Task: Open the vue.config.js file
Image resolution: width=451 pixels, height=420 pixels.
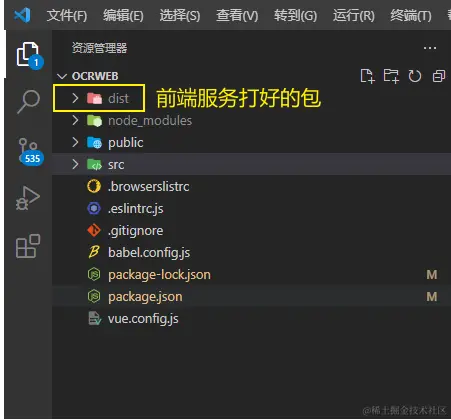Action: tap(251, 318)
